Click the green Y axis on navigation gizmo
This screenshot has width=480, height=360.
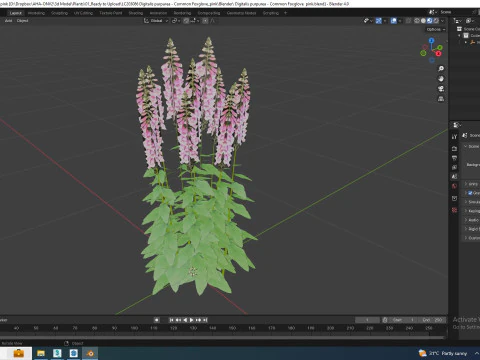click(440, 48)
